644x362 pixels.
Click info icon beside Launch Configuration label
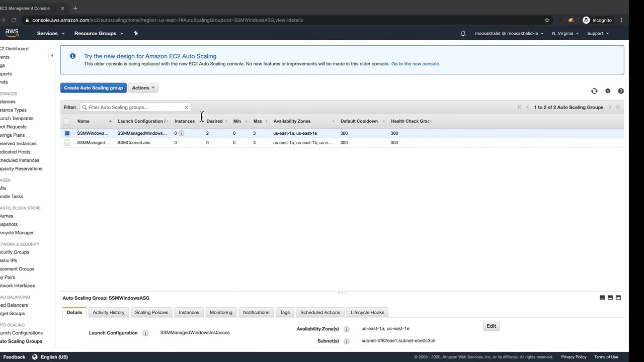(x=145, y=333)
